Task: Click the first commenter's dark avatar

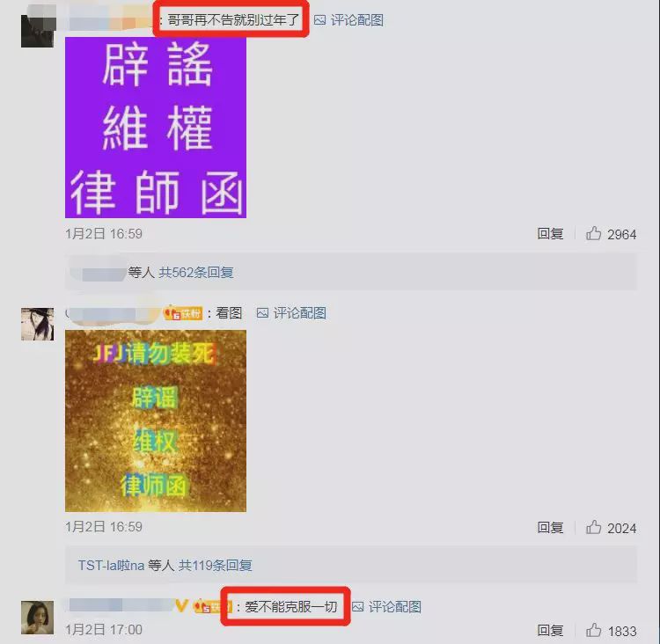Action: click(x=38, y=31)
